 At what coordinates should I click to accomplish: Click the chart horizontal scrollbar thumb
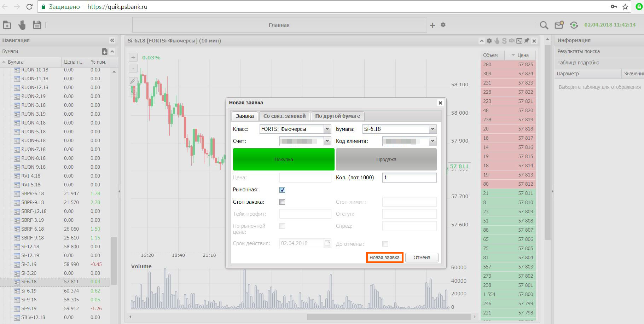pos(389,317)
